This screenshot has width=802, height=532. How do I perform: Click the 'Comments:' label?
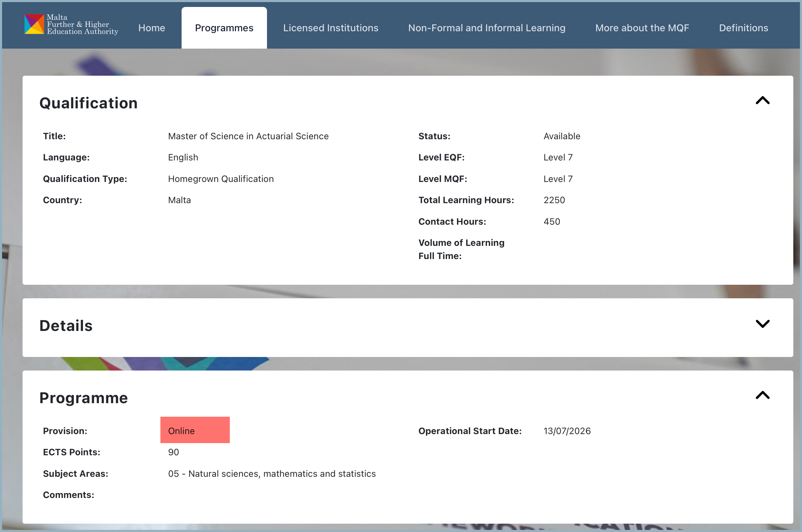pos(68,495)
